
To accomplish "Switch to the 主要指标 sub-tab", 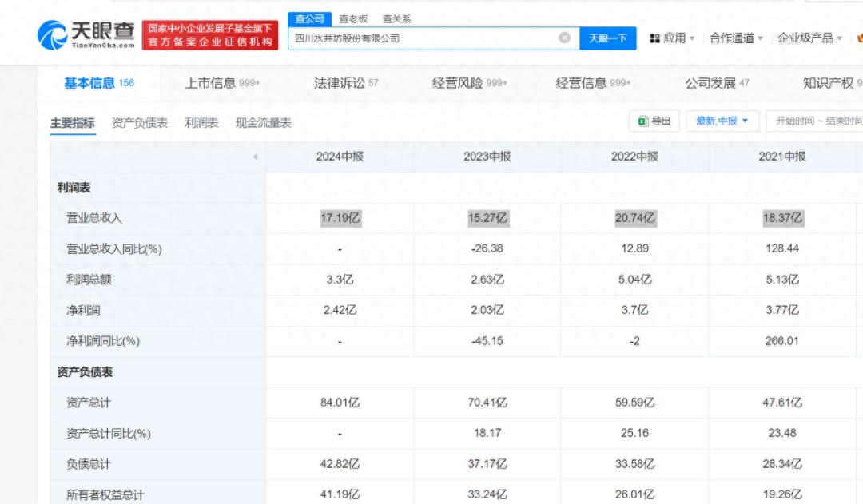I will tap(72, 123).
